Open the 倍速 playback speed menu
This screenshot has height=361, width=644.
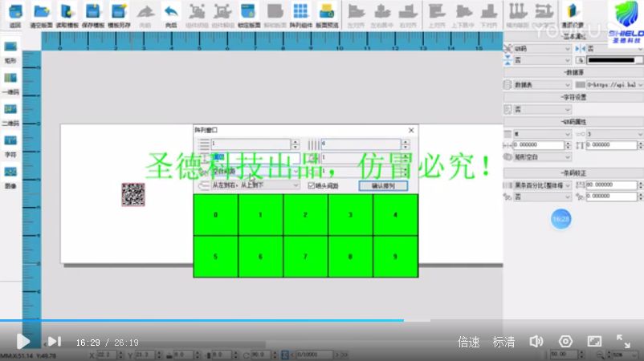click(x=469, y=342)
